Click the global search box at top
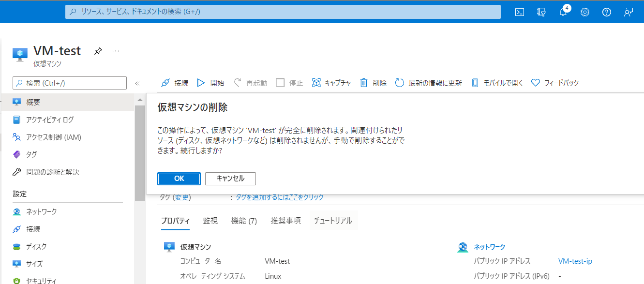The width and height of the screenshot is (644, 284). (283, 12)
